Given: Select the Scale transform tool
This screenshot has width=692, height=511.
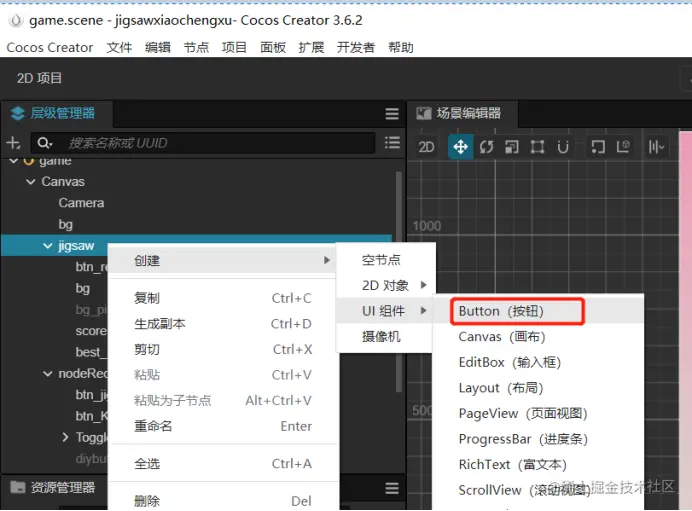Looking at the screenshot, I should (512, 147).
